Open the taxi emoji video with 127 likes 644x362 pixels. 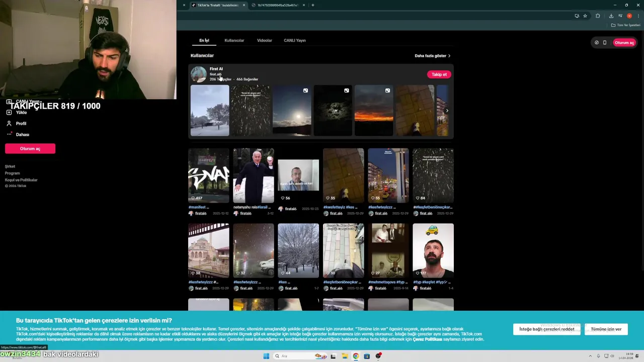click(433, 250)
